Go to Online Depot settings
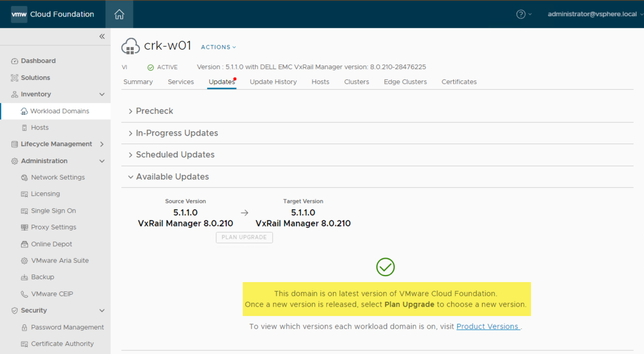The image size is (644, 354). (51, 244)
